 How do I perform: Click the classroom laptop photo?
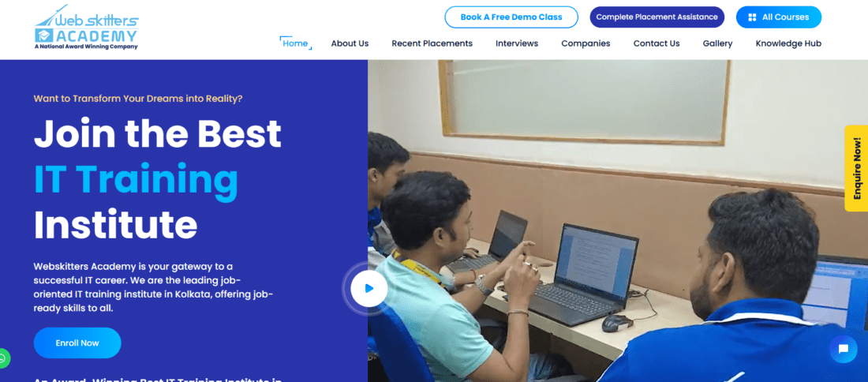pos(618,220)
